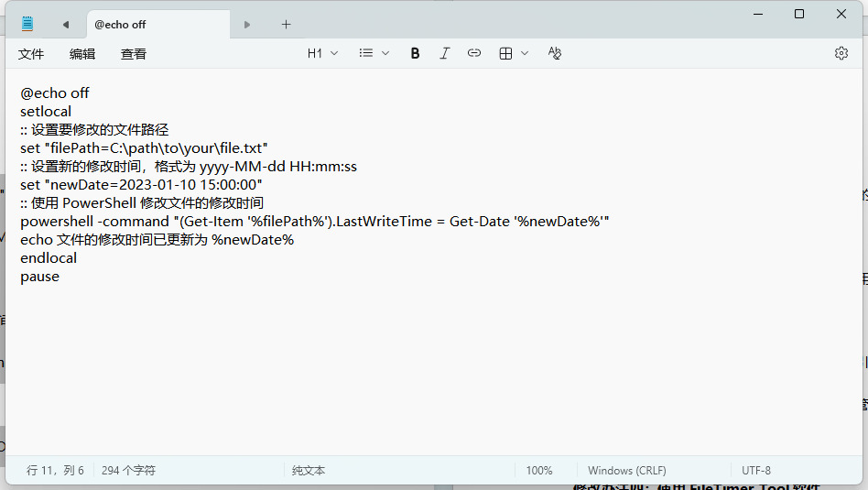Open the 100% zoom level status

(539, 470)
